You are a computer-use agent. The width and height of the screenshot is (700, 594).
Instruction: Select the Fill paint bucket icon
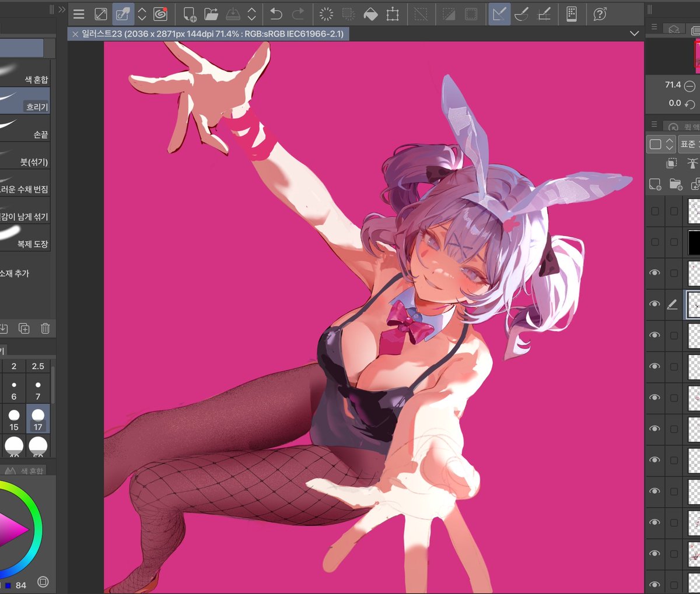[370, 14]
